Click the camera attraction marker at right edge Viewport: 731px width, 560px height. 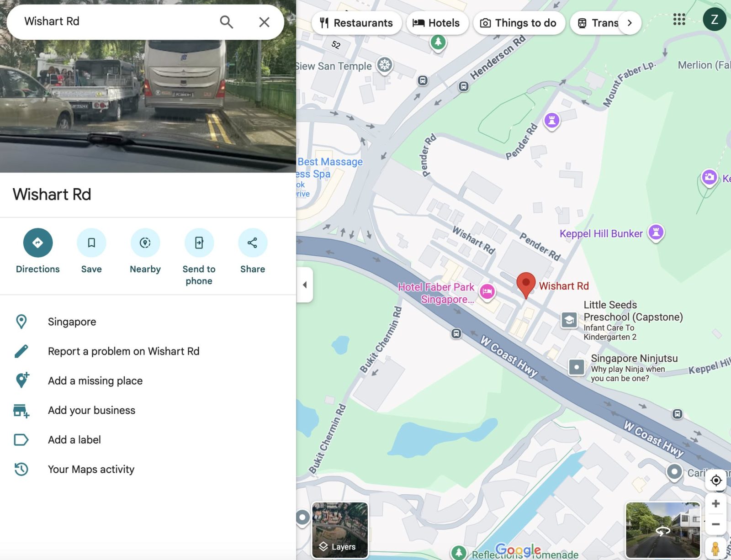click(x=709, y=177)
